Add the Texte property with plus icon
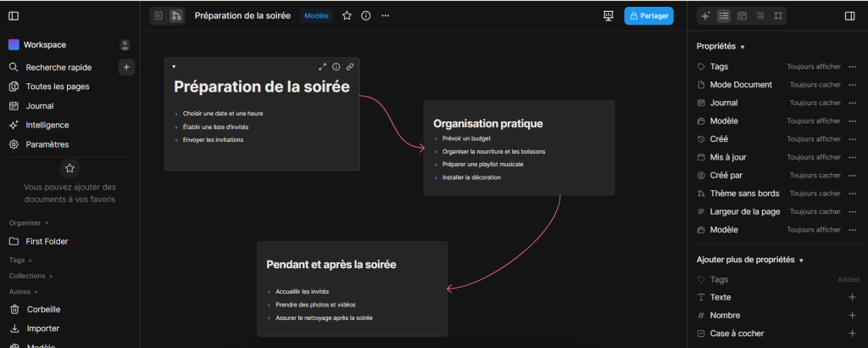868x348 pixels. pos(852,297)
